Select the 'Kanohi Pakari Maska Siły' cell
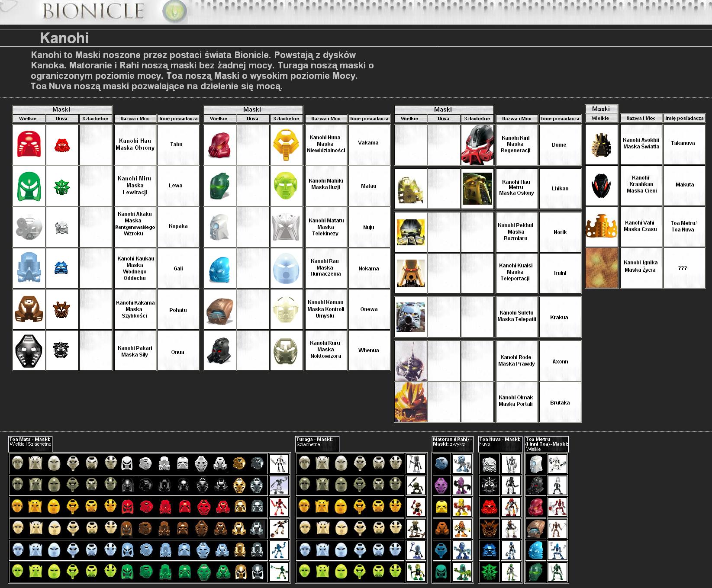Image resolution: width=712 pixels, height=588 pixels. pyautogui.click(x=135, y=351)
